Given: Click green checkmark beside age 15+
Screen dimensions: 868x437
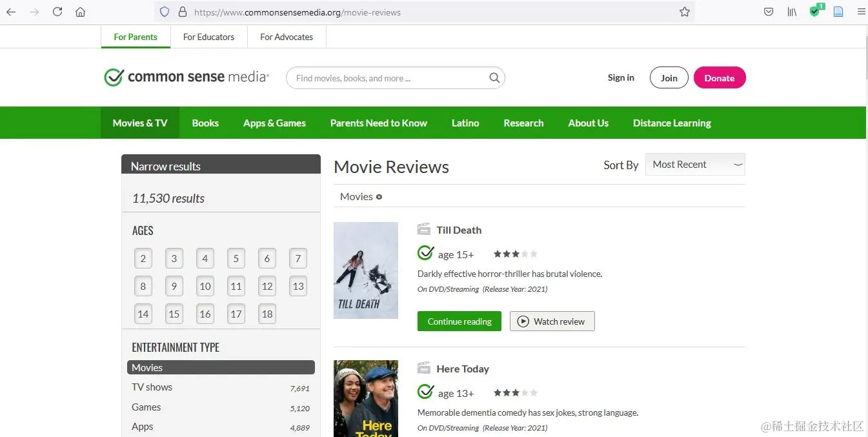Looking at the screenshot, I should click(425, 252).
